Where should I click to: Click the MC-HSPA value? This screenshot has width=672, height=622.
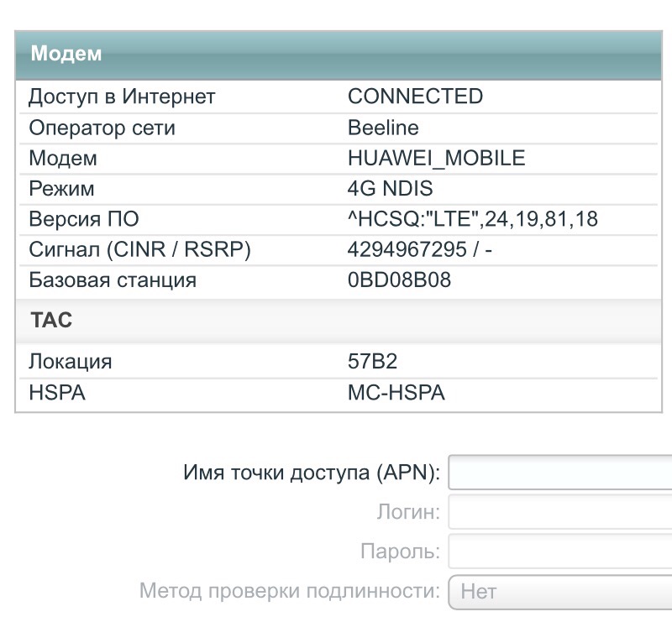396,392
